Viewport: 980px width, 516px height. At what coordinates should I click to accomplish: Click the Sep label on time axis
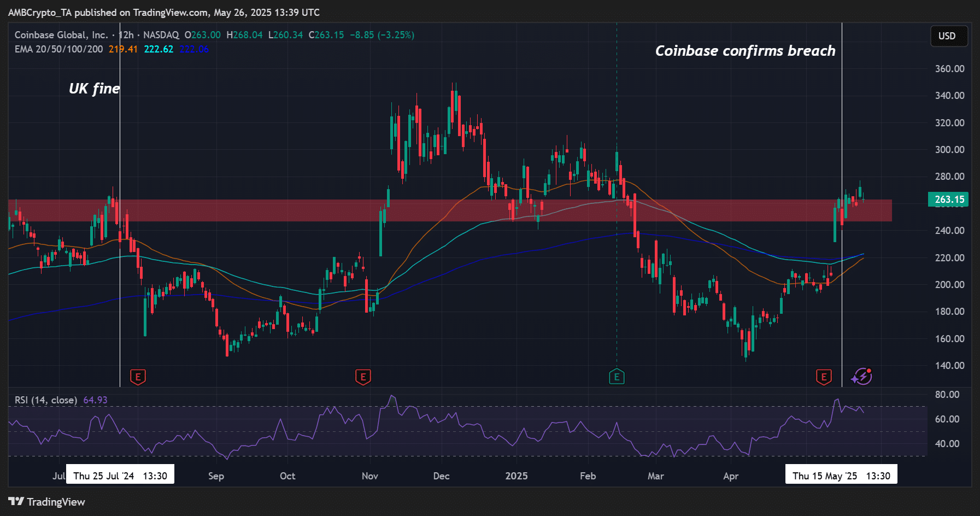click(216, 476)
